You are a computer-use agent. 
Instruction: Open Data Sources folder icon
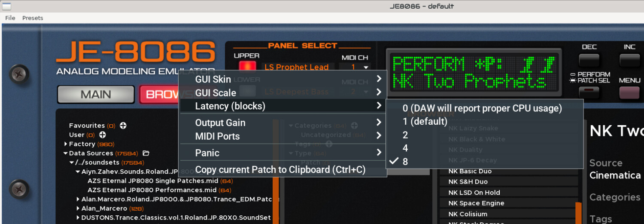click(x=146, y=153)
